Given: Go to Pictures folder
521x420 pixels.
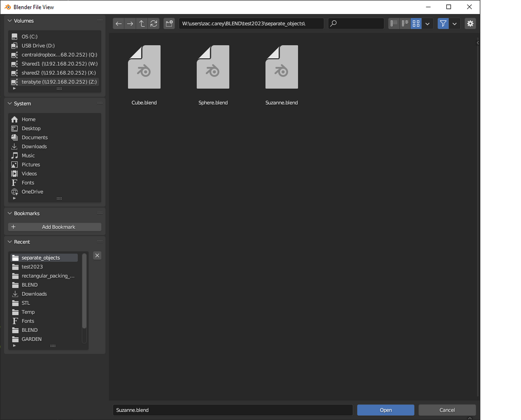Looking at the screenshot, I should (x=54, y=164).
